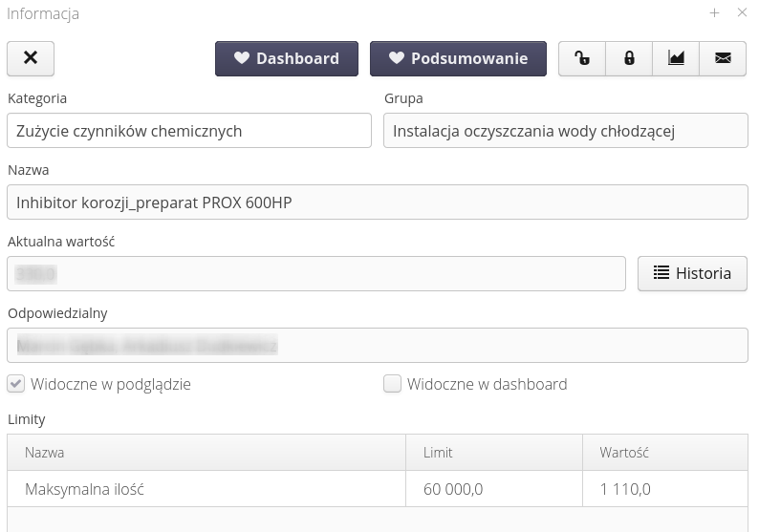The height and width of the screenshot is (532, 759).
Task: Click the closed padlock icon
Action: [x=629, y=58]
